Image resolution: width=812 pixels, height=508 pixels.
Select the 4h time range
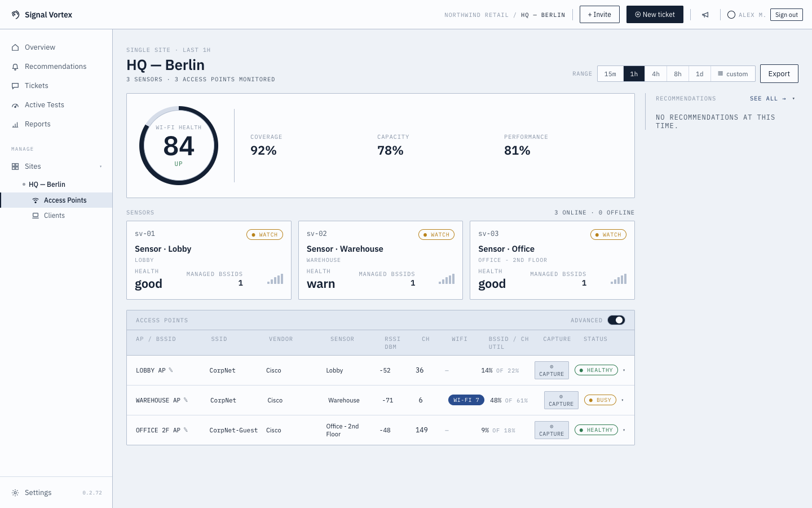tap(656, 74)
